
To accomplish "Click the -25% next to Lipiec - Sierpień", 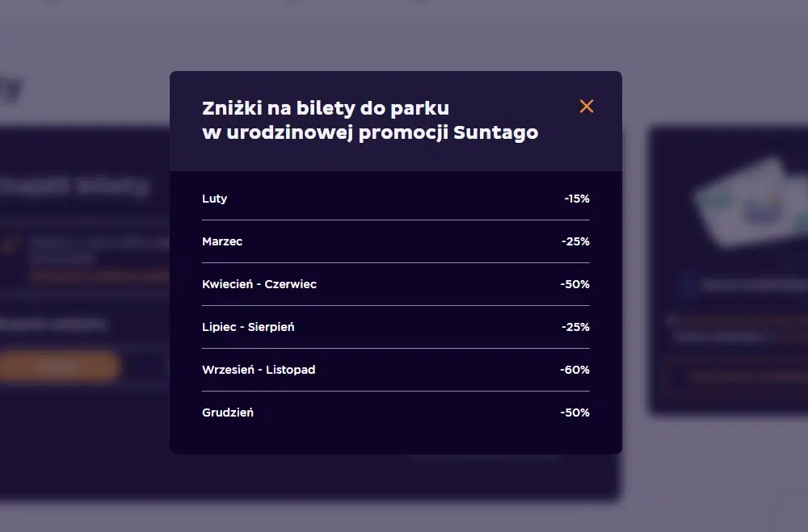I will click(x=577, y=327).
